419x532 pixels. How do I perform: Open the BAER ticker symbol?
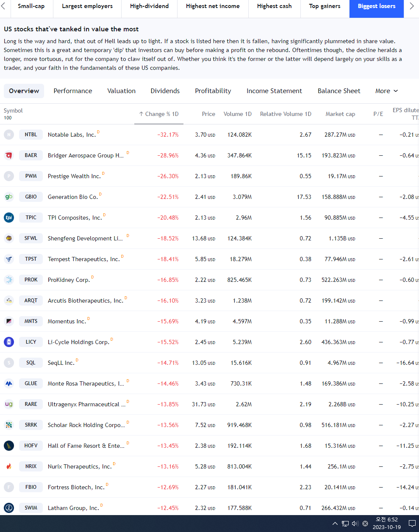click(31, 155)
